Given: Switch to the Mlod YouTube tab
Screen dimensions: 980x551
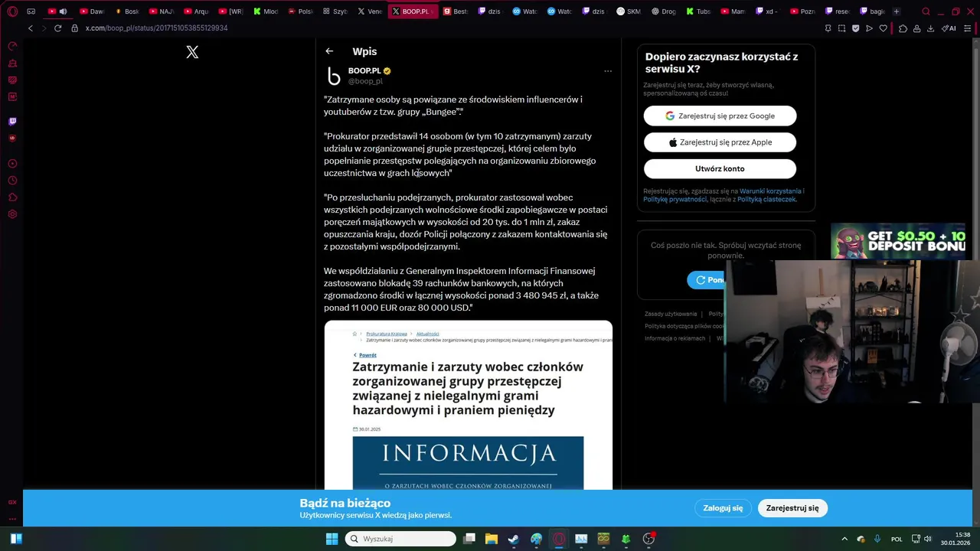Looking at the screenshot, I should [265, 11].
